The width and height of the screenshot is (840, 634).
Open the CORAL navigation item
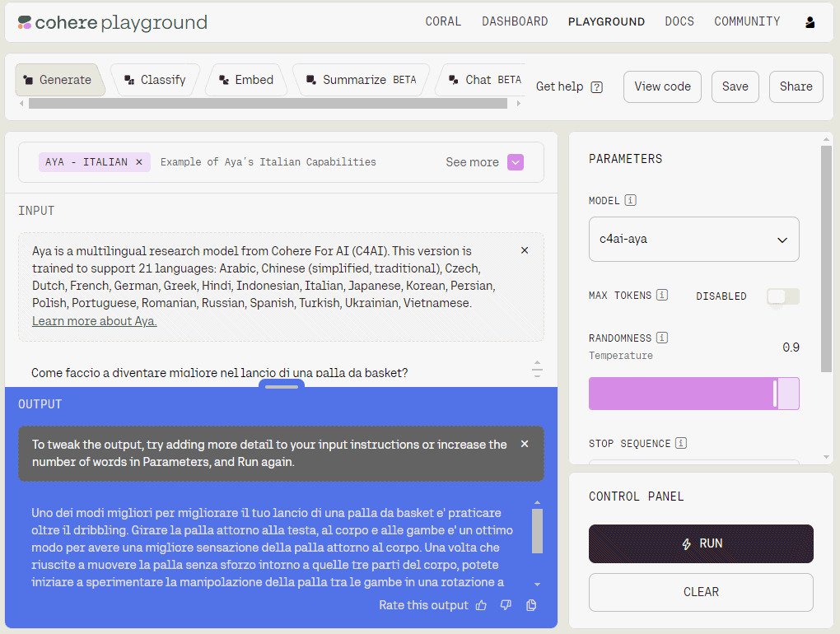coord(443,21)
